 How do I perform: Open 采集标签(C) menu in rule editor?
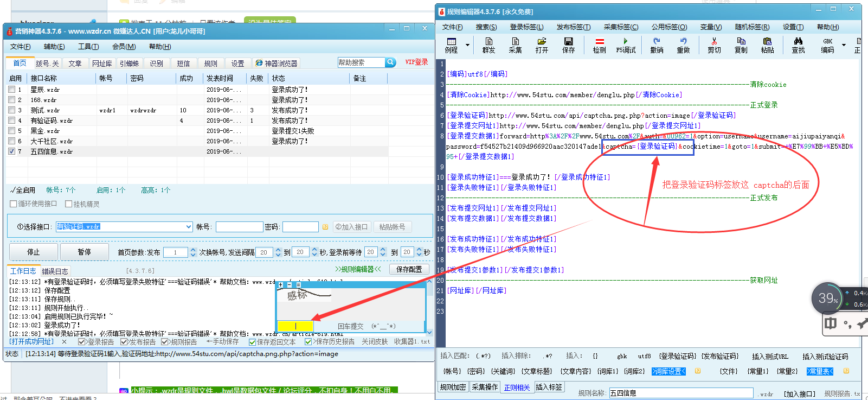pos(621,27)
